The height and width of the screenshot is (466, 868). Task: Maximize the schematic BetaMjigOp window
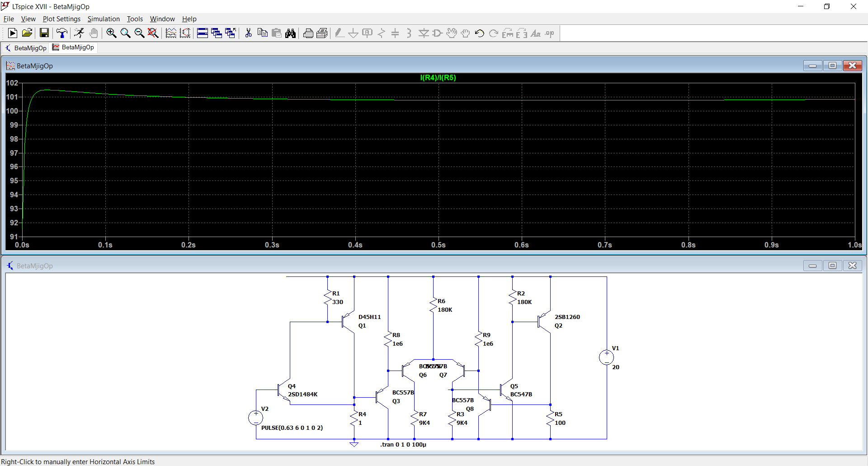(832, 266)
